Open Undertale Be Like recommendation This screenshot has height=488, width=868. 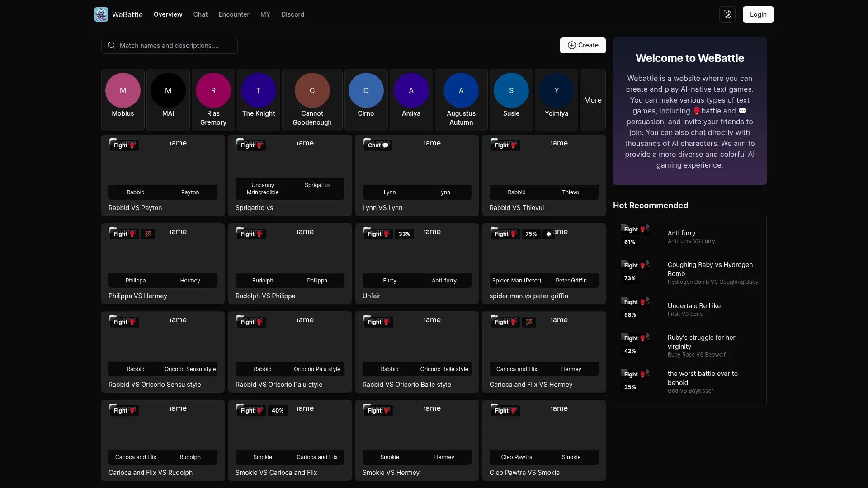point(694,306)
